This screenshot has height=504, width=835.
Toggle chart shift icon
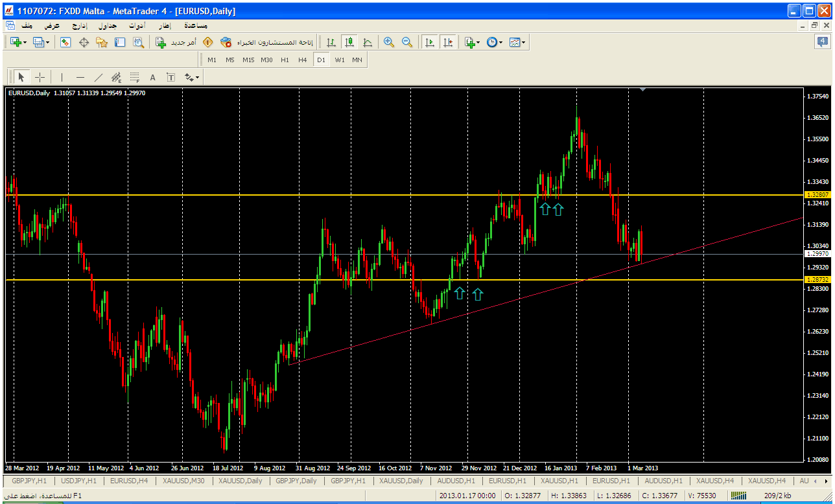[x=447, y=42]
